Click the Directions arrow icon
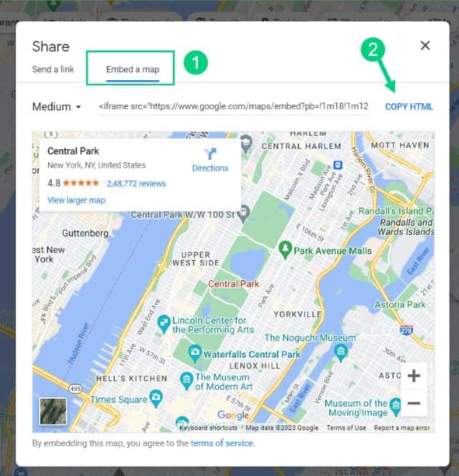The height and width of the screenshot is (476, 459). click(x=210, y=153)
